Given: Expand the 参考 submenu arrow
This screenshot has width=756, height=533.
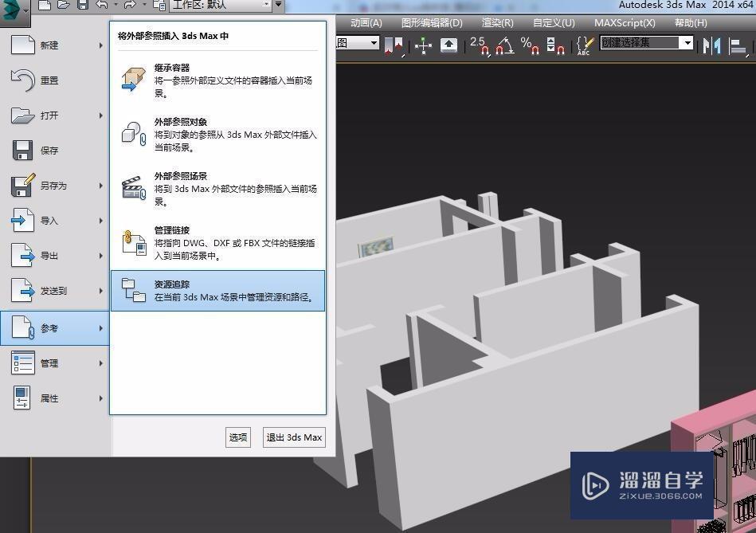Looking at the screenshot, I should pyautogui.click(x=100, y=327).
